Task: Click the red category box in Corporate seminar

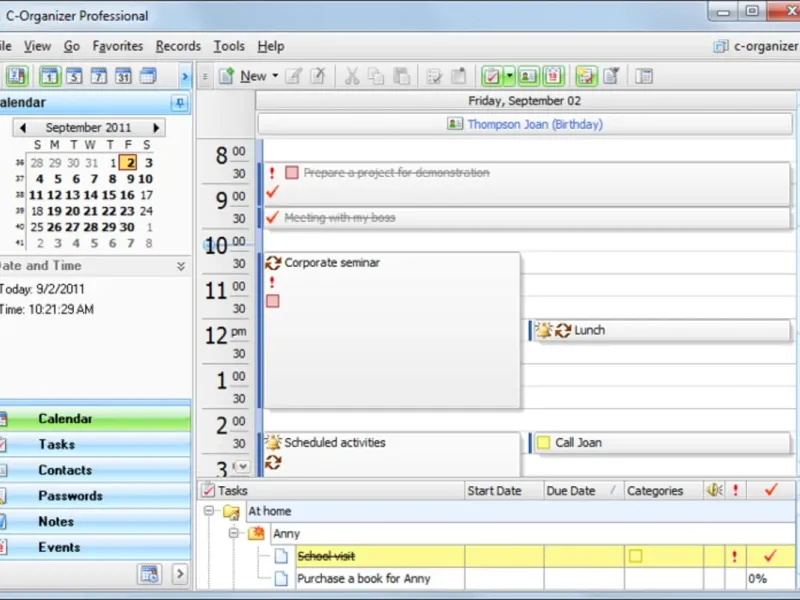Action: point(273,301)
